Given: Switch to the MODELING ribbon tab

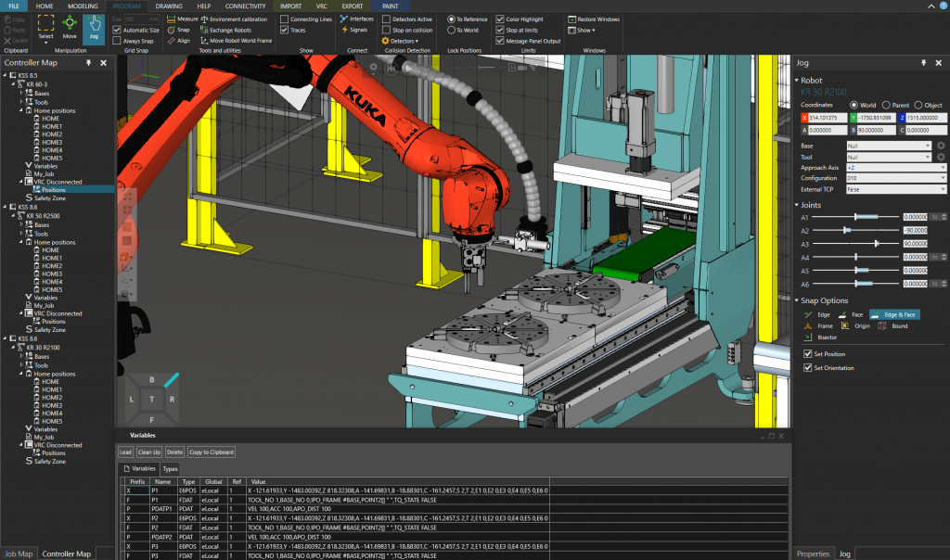Looking at the screenshot, I should (x=81, y=6).
